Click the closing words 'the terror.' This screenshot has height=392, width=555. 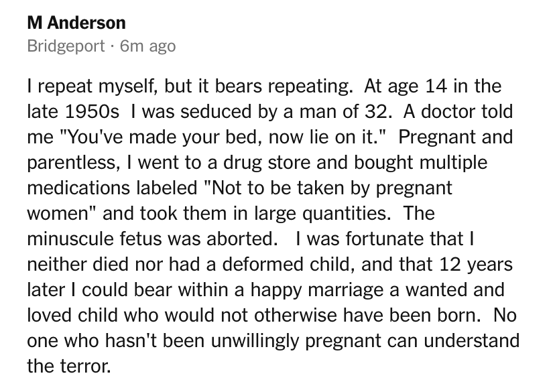69,366
